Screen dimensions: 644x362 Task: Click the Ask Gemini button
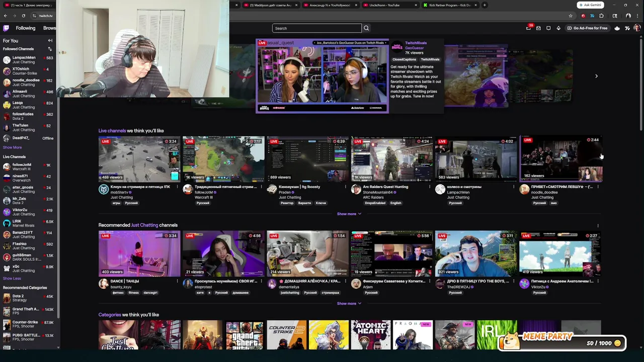click(590, 5)
